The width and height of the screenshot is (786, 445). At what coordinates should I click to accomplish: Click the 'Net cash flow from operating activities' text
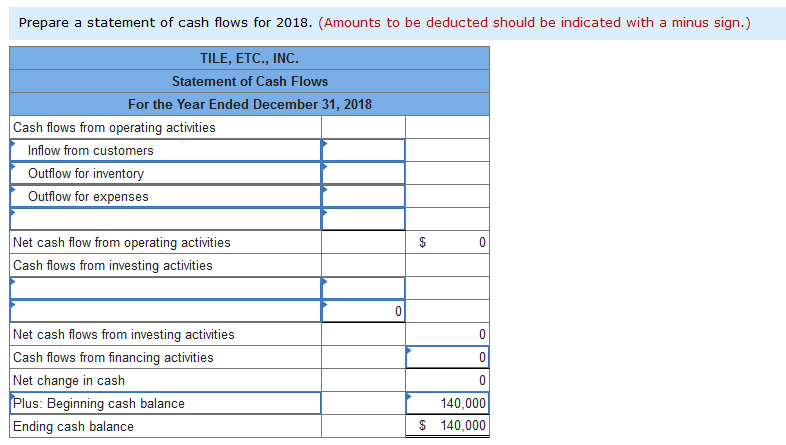click(122, 243)
